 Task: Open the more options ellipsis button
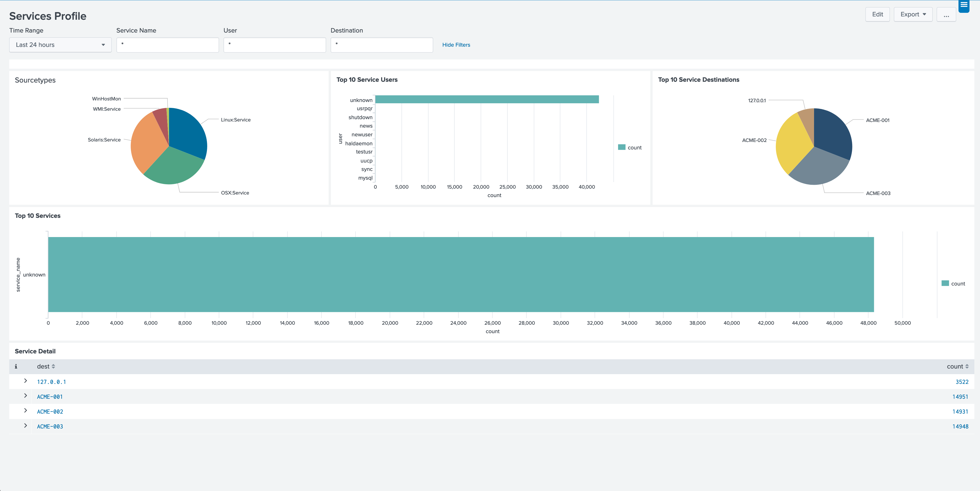(946, 14)
